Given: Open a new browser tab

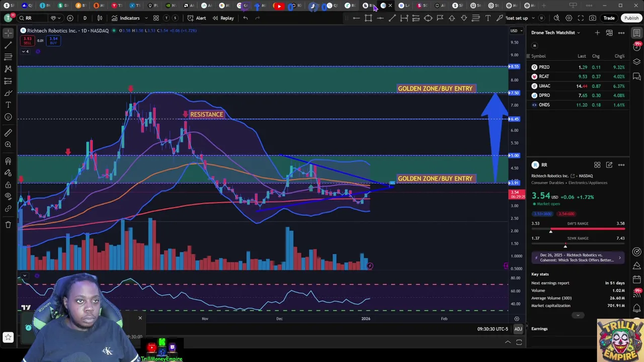Looking at the screenshot, I should click(x=544, y=6).
